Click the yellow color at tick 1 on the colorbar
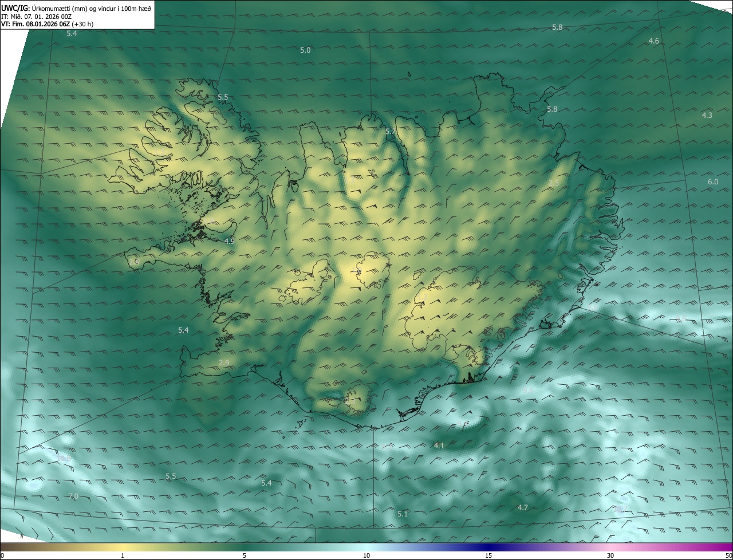Image resolution: width=733 pixels, height=560 pixels. (123, 547)
